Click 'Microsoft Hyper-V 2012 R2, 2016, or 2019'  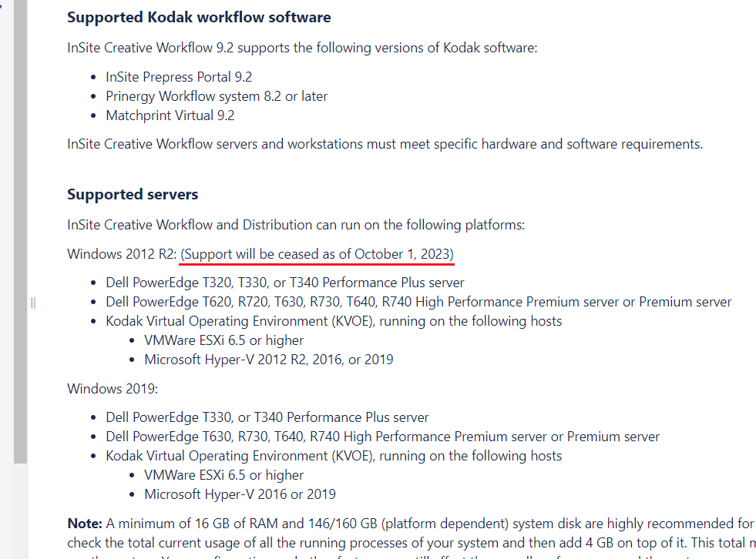point(268,360)
